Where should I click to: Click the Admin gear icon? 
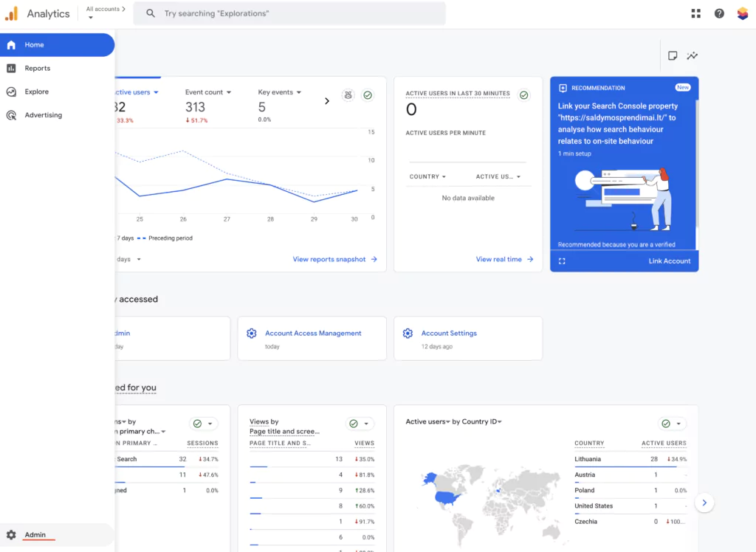(x=11, y=535)
